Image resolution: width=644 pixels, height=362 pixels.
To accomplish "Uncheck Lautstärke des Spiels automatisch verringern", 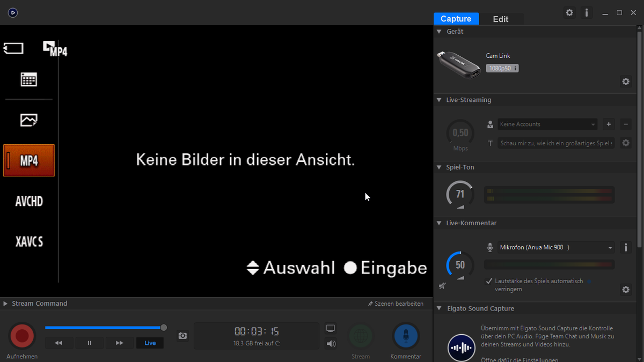I will (x=489, y=281).
